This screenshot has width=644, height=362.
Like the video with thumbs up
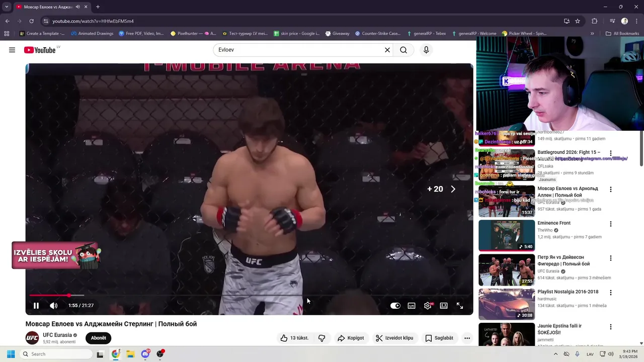pos(294,338)
